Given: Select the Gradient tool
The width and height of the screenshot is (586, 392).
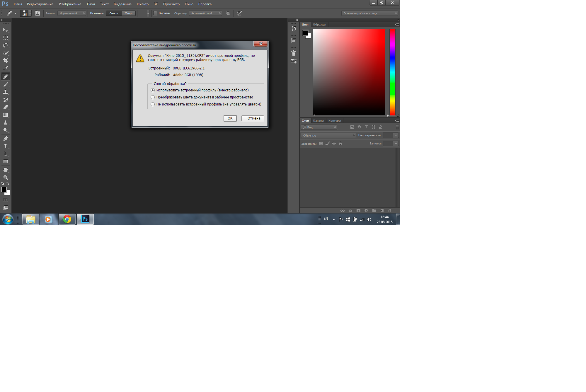Looking at the screenshot, I should (x=6, y=115).
